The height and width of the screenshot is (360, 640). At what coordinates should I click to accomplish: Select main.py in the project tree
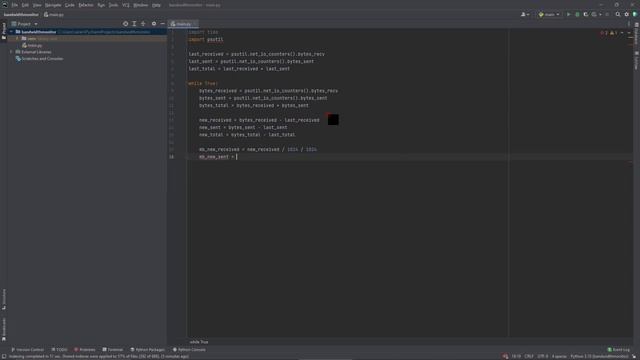[32, 45]
